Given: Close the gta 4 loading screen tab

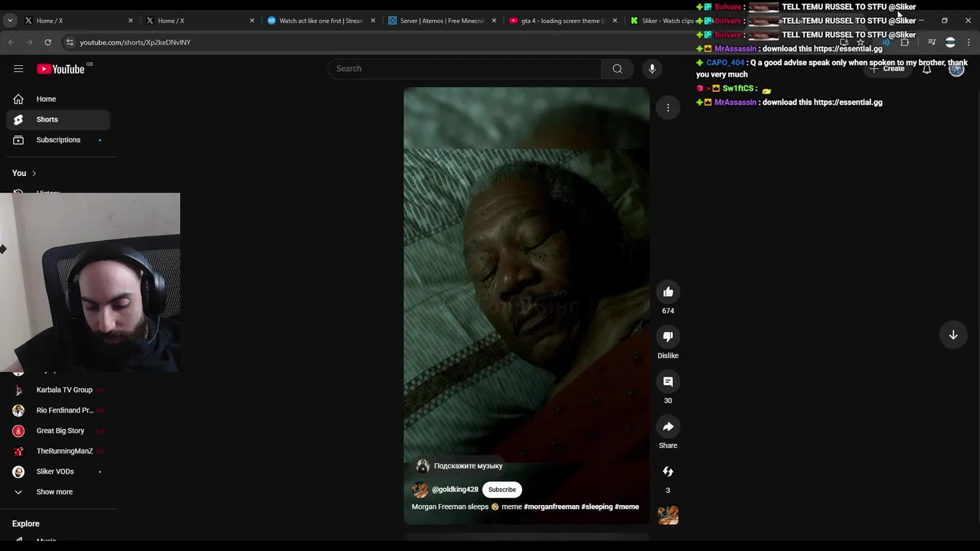Looking at the screenshot, I should (616, 21).
